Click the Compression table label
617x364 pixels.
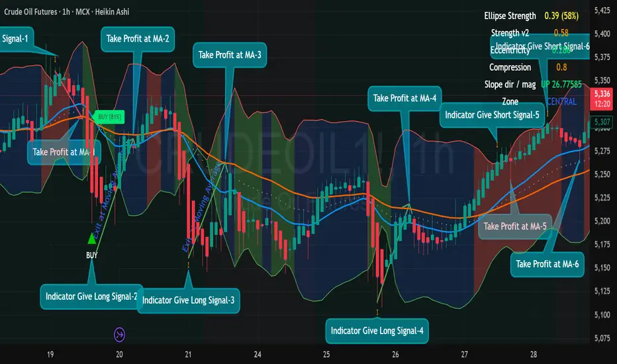(510, 68)
